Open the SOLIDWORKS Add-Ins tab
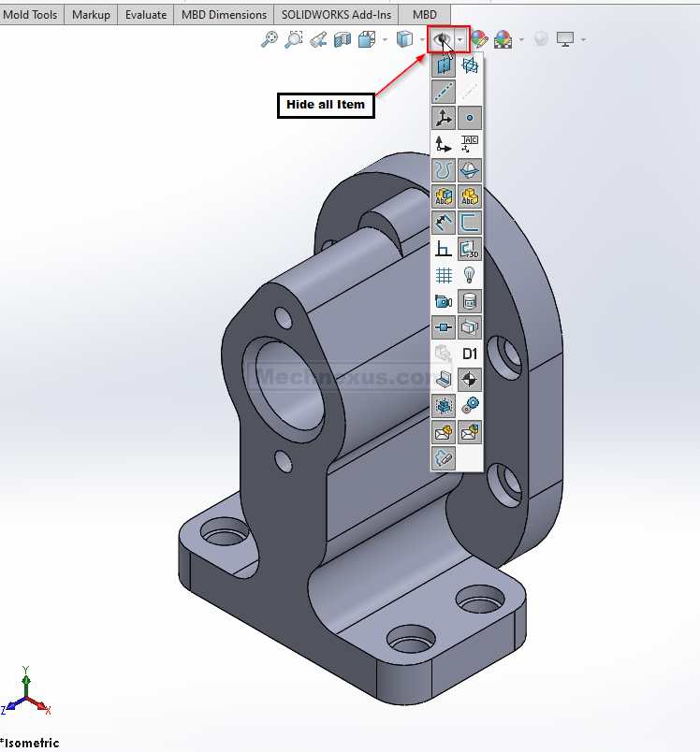Image resolution: width=700 pixels, height=752 pixels. click(336, 14)
